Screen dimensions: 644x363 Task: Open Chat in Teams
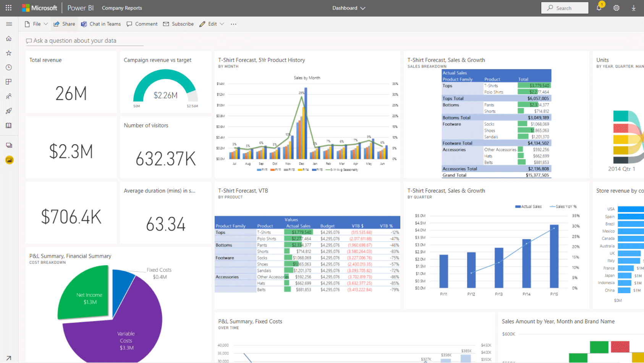tap(100, 24)
